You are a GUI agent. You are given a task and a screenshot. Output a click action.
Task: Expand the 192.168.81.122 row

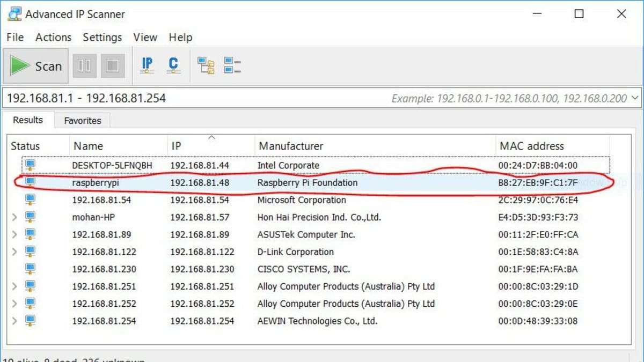tap(14, 252)
